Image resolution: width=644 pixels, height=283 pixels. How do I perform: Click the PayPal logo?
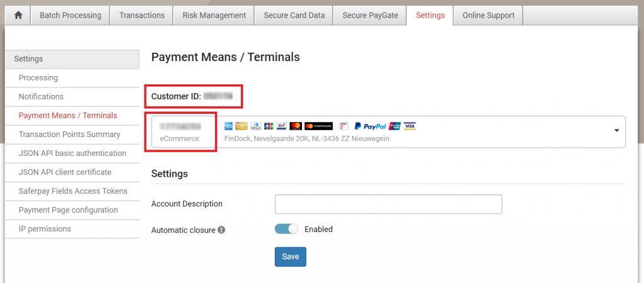pos(370,126)
